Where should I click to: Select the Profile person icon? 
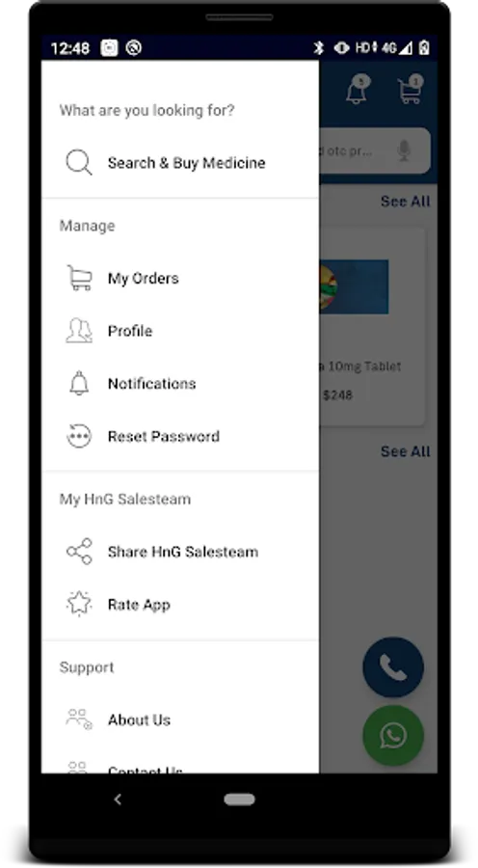coord(79,331)
